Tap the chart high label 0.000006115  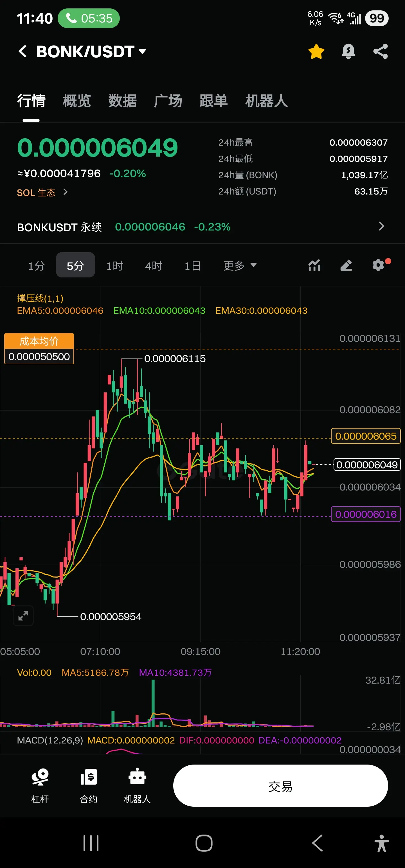[x=175, y=358]
